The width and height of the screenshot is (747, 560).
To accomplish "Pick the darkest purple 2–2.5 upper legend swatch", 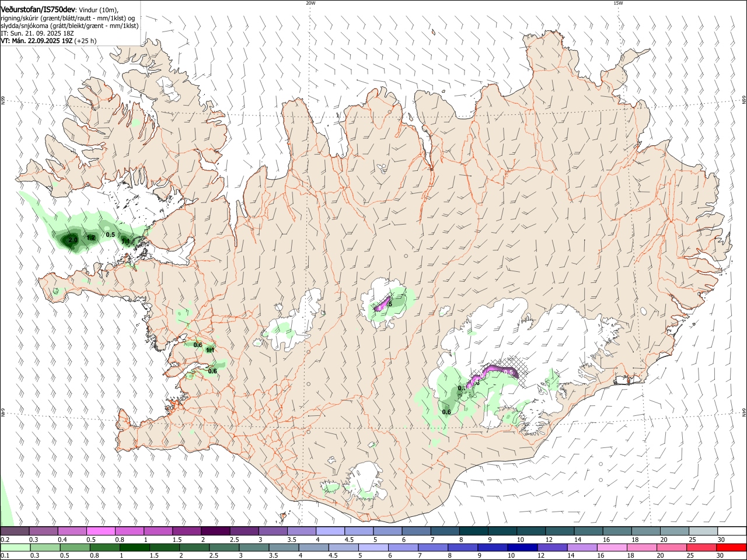I will pos(215,531).
